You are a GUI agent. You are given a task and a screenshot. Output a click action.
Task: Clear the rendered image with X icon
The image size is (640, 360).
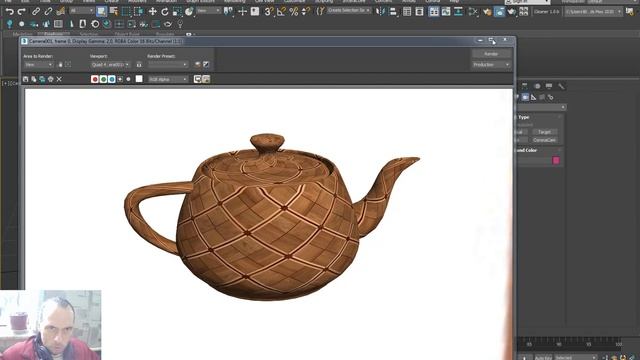(59, 79)
